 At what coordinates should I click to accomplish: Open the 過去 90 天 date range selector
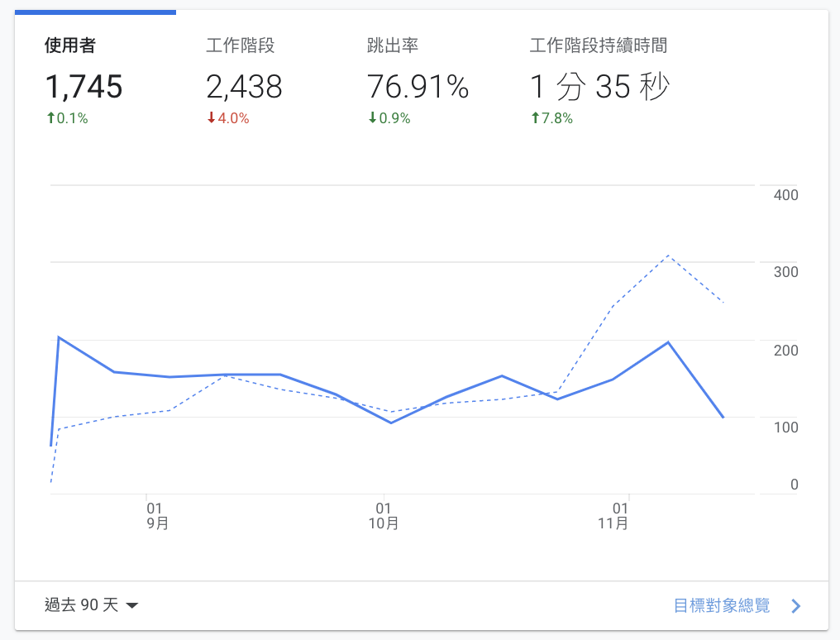[82, 605]
